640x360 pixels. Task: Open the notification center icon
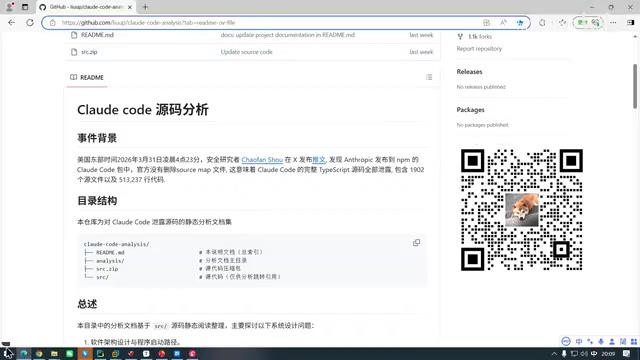click(627, 353)
